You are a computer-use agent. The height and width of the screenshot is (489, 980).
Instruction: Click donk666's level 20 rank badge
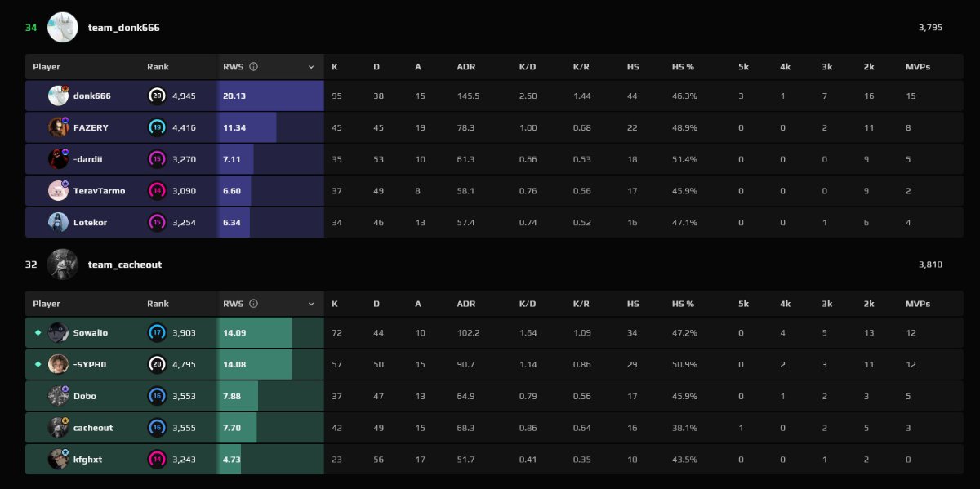pos(157,96)
